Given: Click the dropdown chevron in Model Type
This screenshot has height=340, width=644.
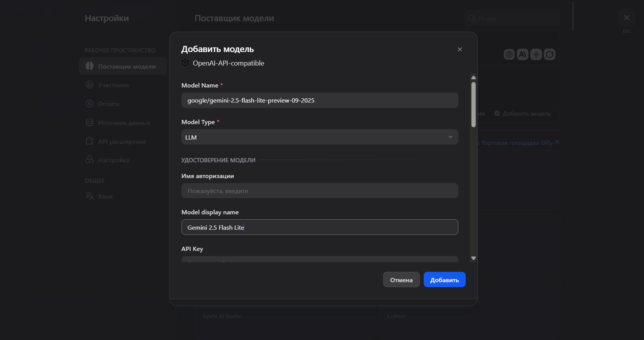Looking at the screenshot, I should (x=451, y=137).
